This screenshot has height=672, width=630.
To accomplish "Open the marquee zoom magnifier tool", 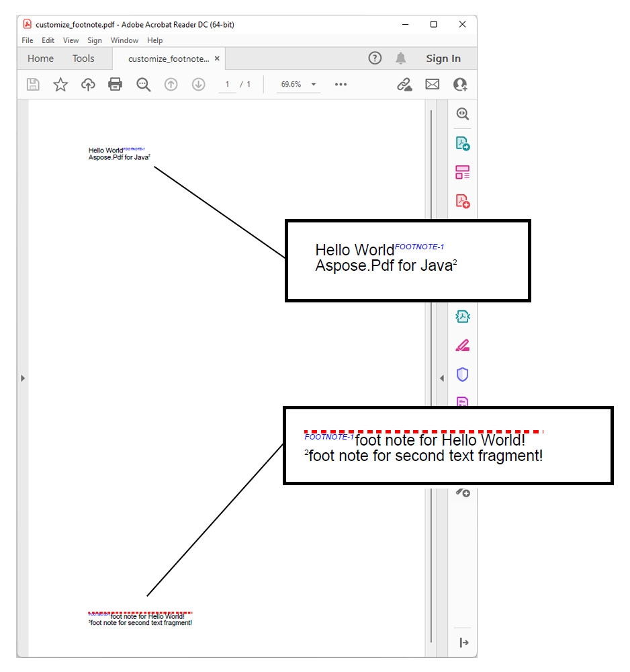I will coord(143,84).
